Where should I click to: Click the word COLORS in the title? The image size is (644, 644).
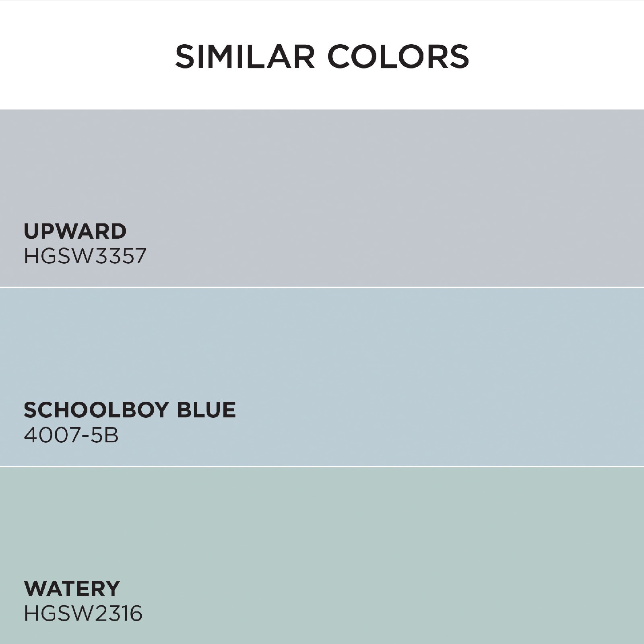pos(398,57)
